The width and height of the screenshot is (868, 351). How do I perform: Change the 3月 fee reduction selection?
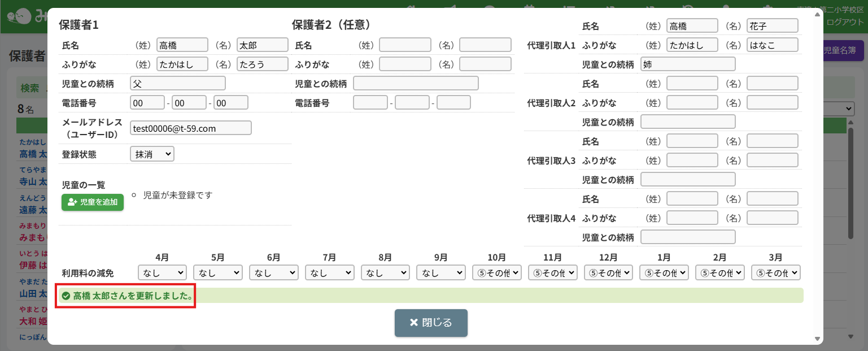[776, 273]
